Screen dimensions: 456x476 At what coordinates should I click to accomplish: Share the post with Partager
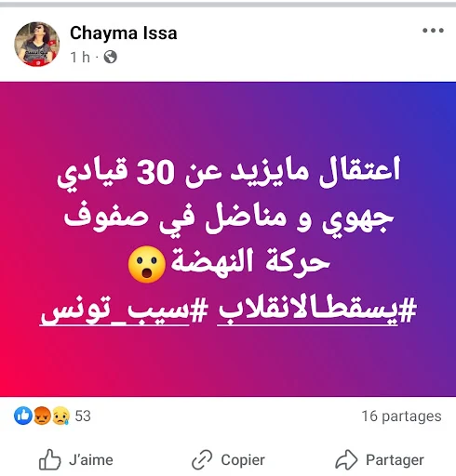coord(380,459)
